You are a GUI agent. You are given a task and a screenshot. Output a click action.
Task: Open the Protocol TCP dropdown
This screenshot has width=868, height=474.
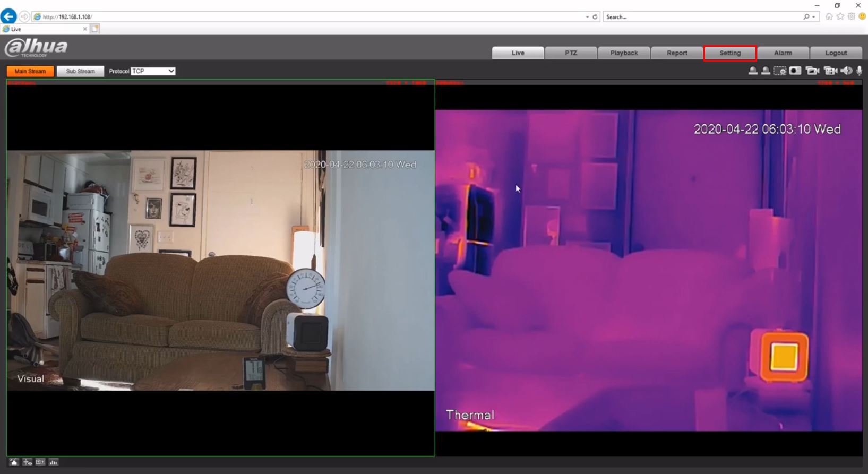153,71
